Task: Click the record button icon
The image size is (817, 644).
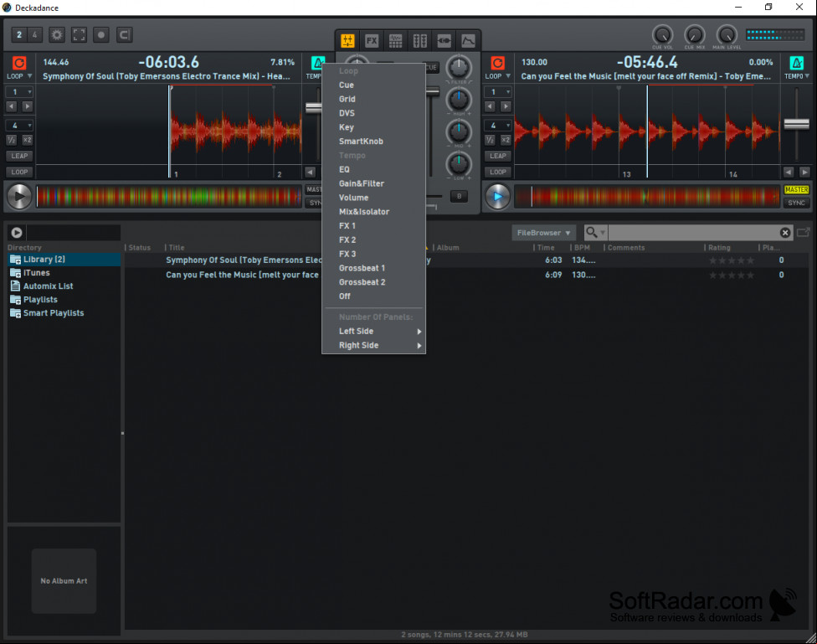Action: tap(101, 35)
